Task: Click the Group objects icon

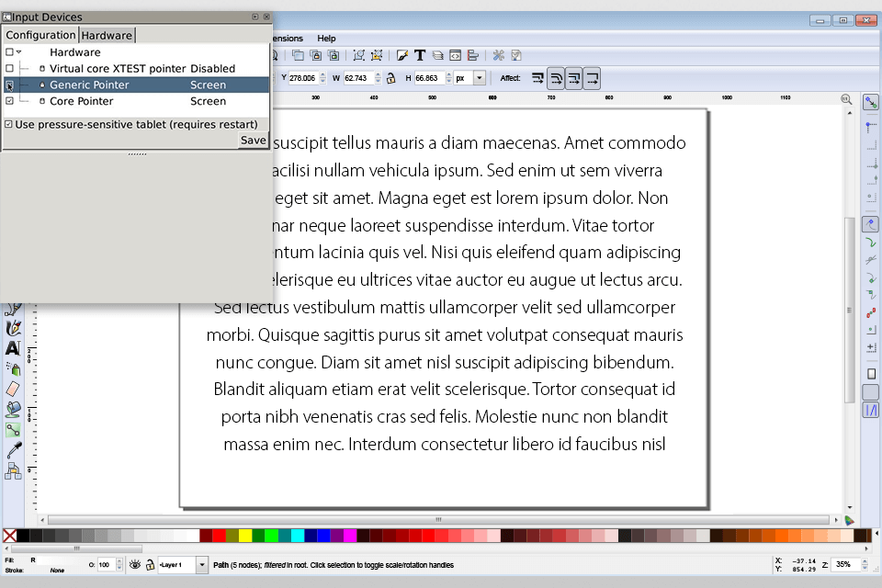Action: pos(359,55)
